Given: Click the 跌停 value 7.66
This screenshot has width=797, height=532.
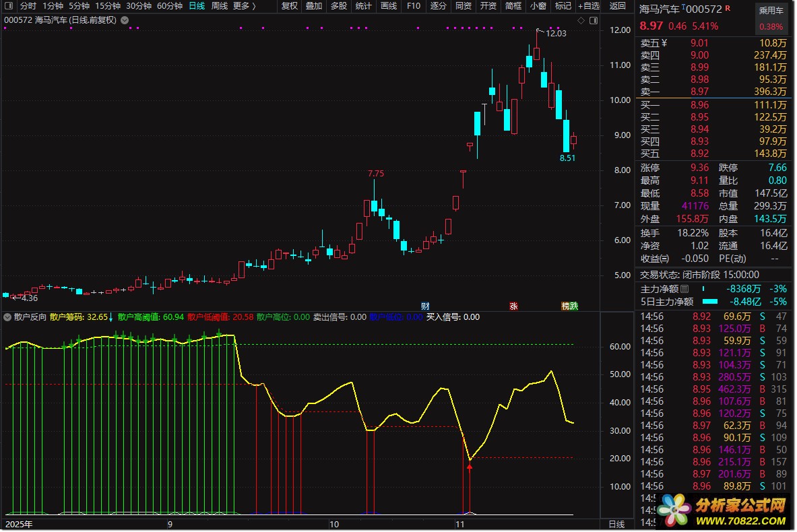Looking at the screenshot, I should (777, 168).
